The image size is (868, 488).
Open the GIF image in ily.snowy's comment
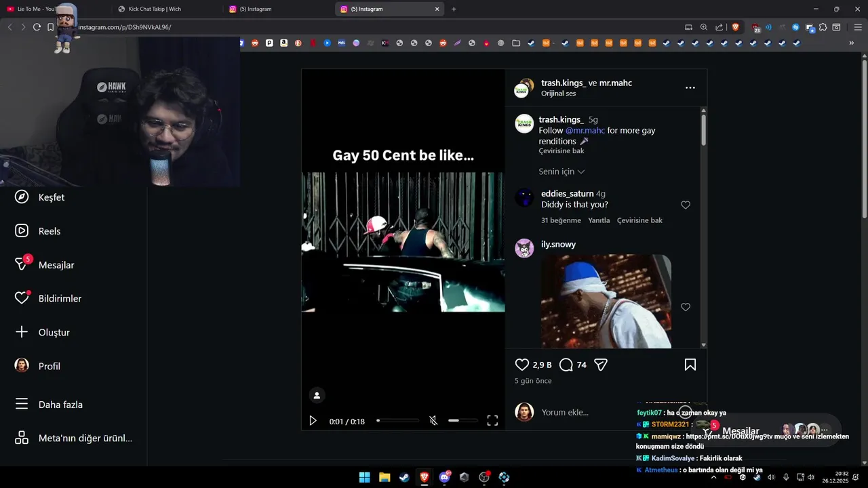(606, 301)
